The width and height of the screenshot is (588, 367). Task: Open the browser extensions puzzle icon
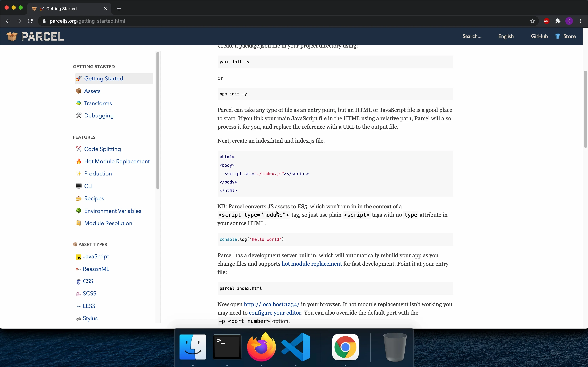558,21
